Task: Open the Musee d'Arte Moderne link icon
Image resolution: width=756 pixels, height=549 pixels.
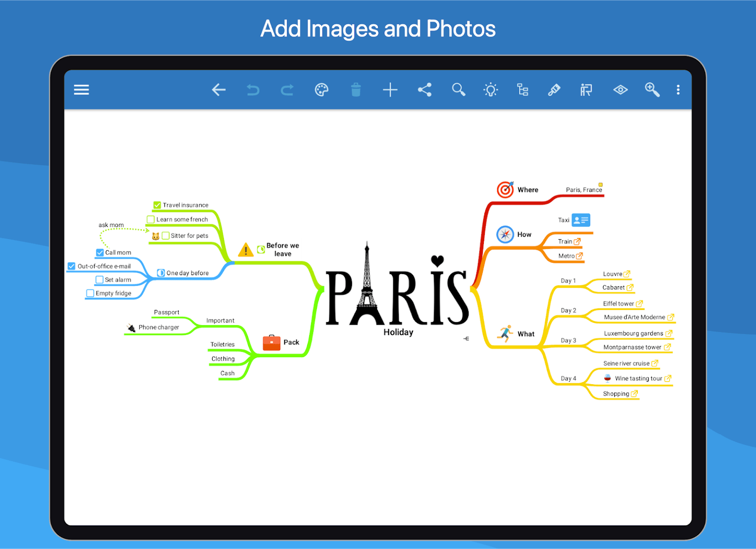Action: coord(670,317)
